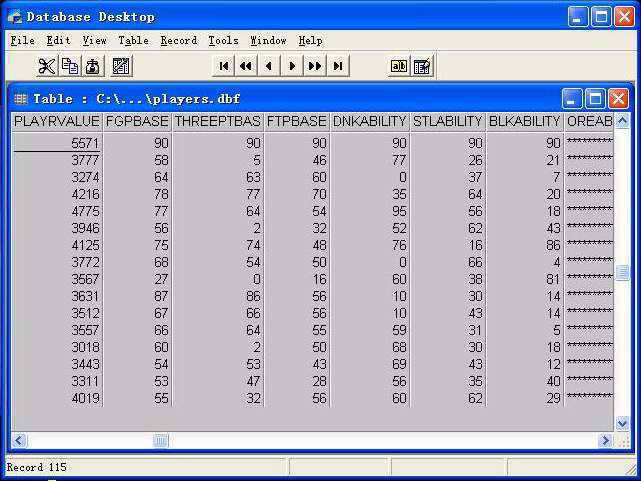Open the Record menu
Viewport: 641px width, 481px height.
[x=178, y=41]
